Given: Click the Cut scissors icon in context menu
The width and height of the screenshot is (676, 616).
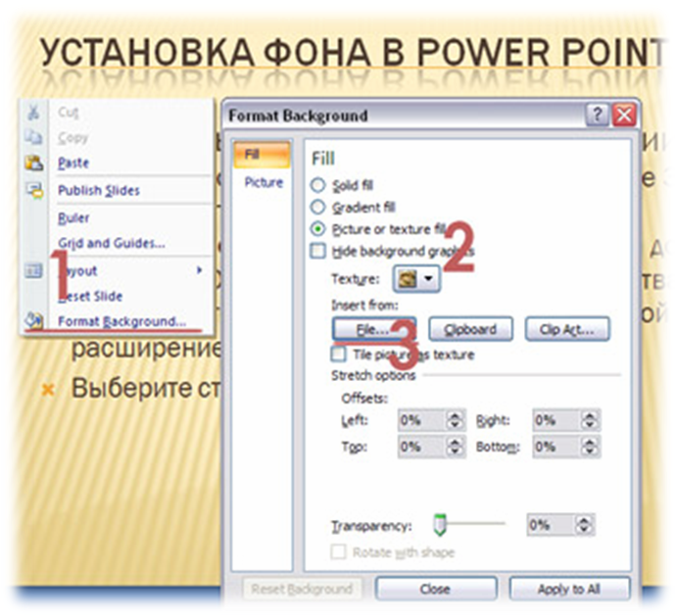Looking at the screenshot, I should (33, 112).
